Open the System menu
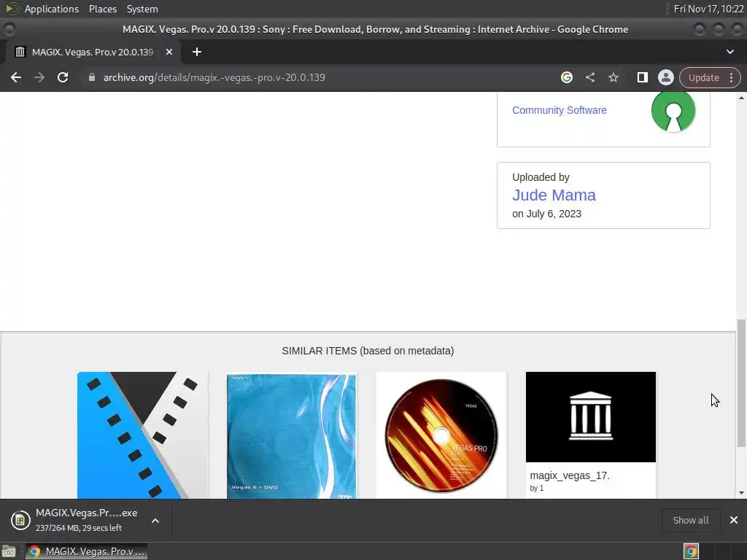The height and width of the screenshot is (560, 747). (142, 9)
